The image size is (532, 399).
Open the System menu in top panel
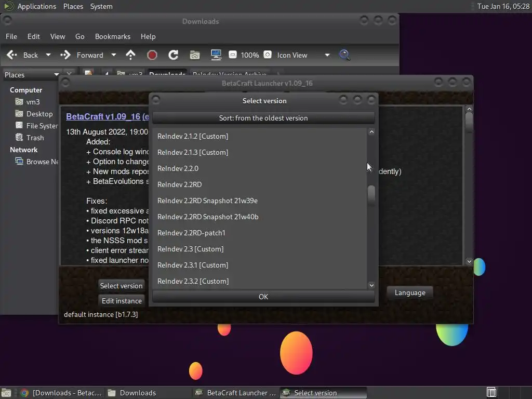click(101, 6)
